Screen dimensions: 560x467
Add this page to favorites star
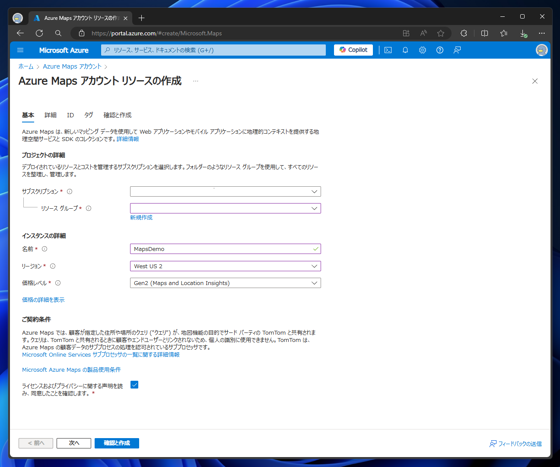[440, 33]
